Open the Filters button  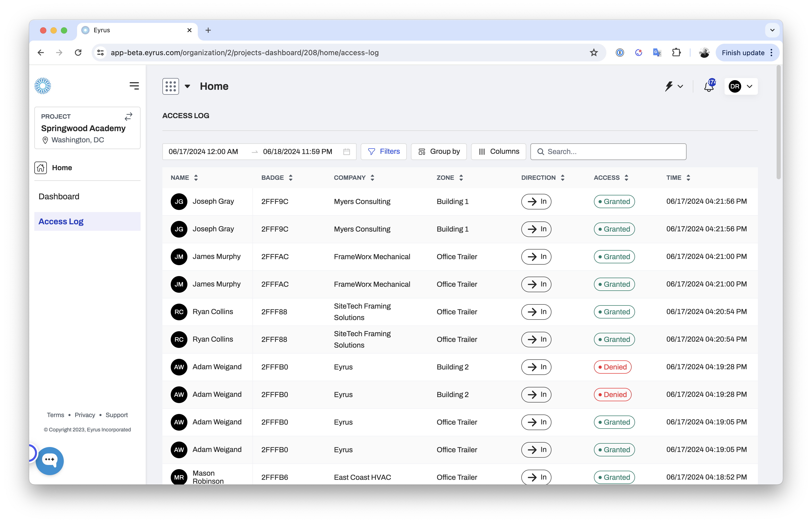pyautogui.click(x=383, y=151)
